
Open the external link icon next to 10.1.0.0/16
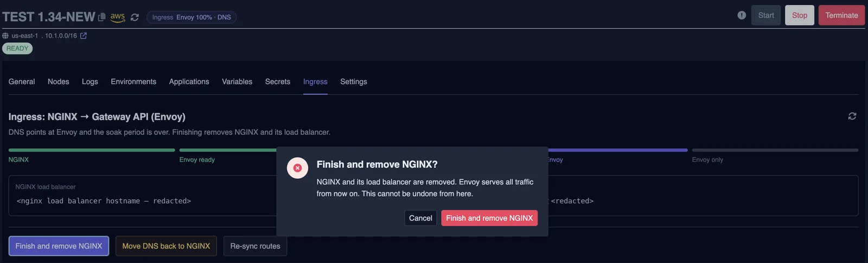84,36
